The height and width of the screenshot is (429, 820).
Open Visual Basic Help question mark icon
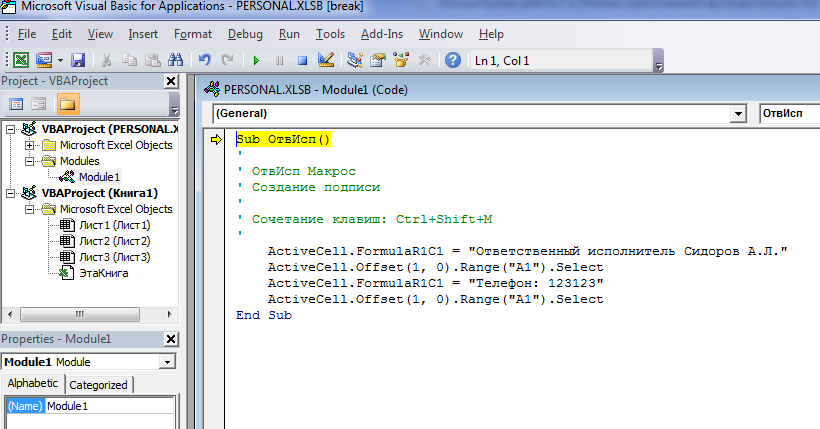pyautogui.click(x=453, y=60)
